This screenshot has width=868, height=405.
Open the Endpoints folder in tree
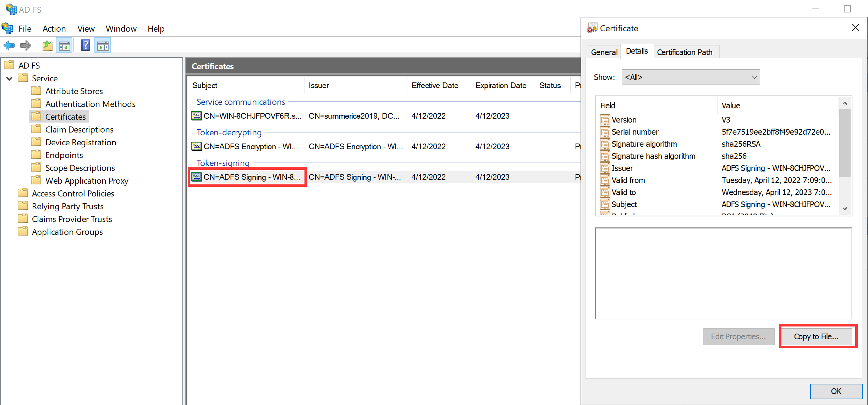coord(64,155)
